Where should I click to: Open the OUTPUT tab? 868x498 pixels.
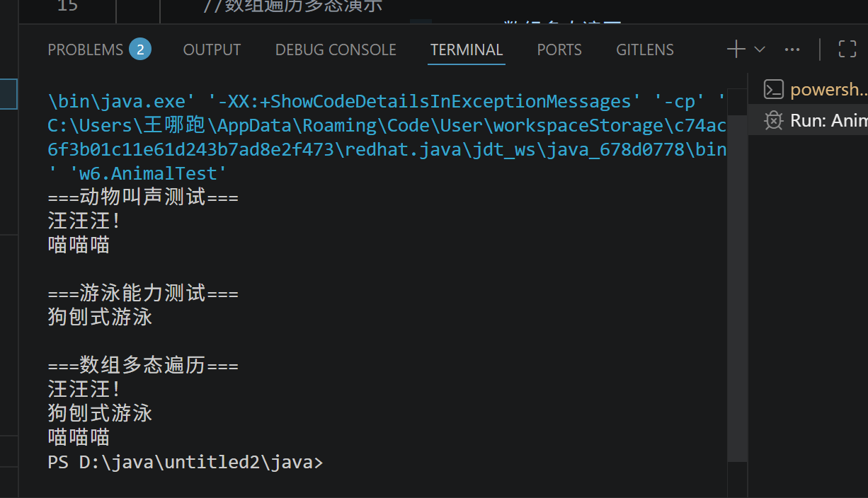tap(212, 50)
